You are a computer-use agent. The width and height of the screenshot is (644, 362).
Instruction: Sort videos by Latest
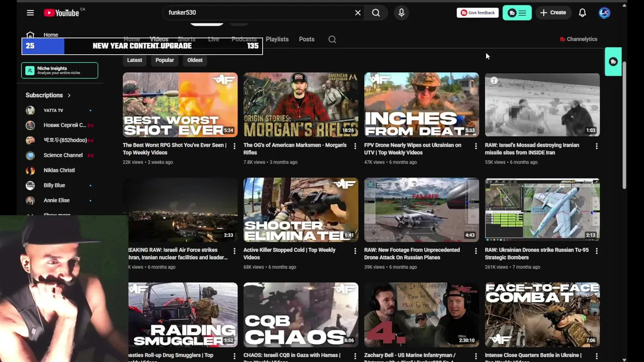134,60
